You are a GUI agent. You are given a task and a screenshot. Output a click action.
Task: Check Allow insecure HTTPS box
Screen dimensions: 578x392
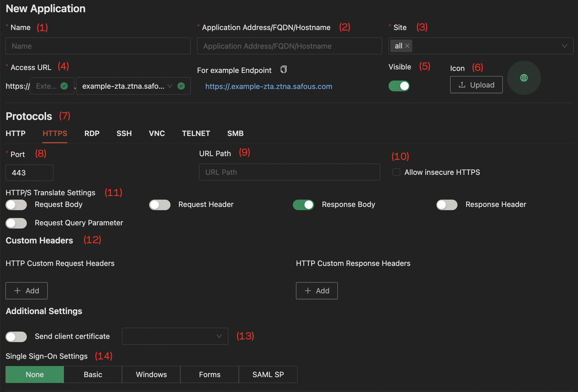[x=396, y=172]
